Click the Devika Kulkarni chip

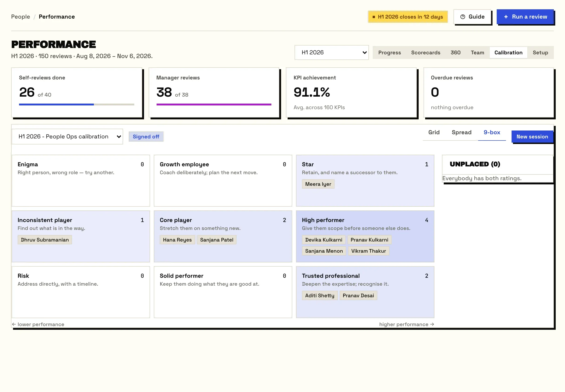click(324, 240)
